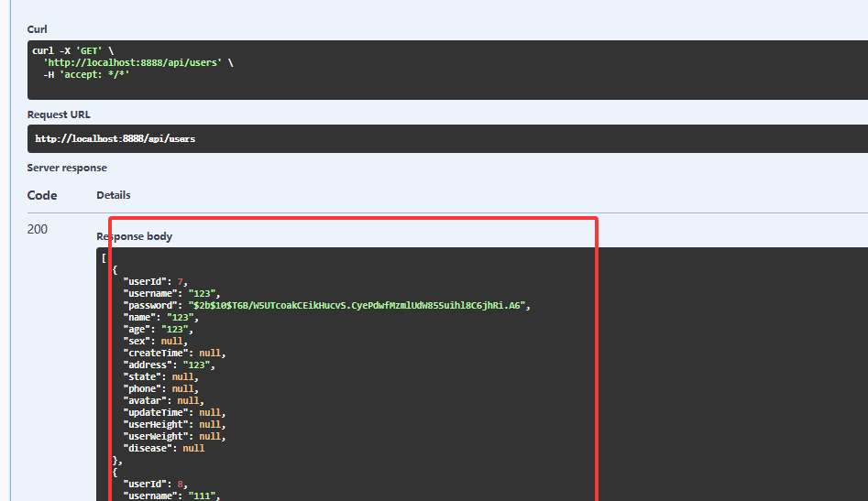
Task: Click the "age": "123" line
Action: tap(158, 329)
